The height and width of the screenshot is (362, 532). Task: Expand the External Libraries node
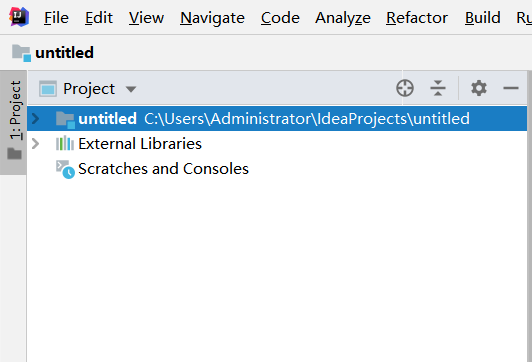pyautogui.click(x=35, y=144)
